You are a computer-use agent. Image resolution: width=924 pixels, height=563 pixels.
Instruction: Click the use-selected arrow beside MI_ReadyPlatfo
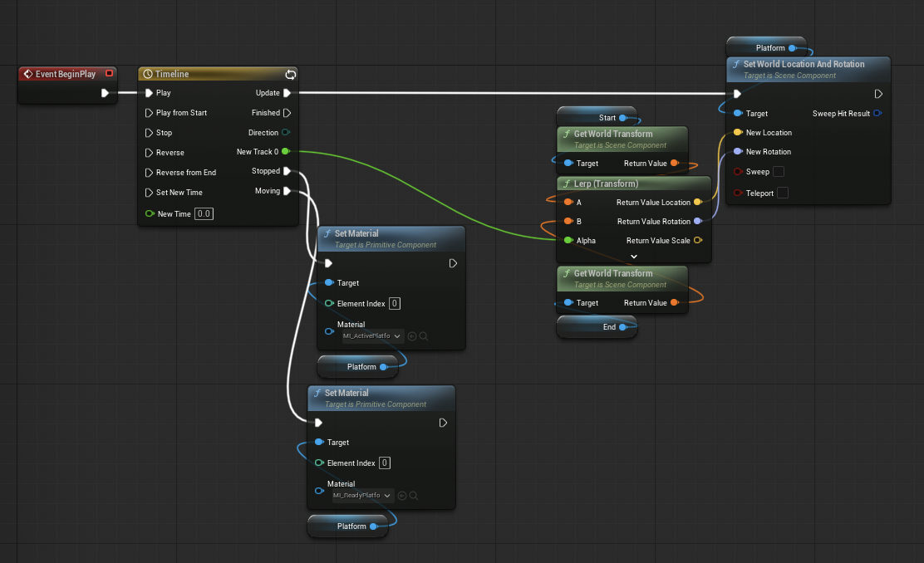click(x=402, y=496)
